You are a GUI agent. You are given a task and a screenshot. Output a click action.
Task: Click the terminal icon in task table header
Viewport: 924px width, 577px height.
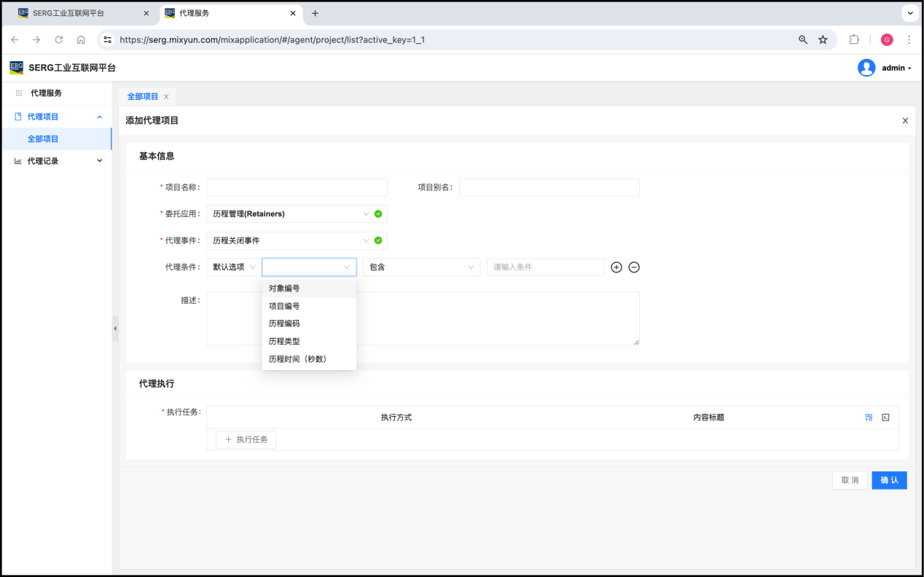pyautogui.click(x=885, y=417)
